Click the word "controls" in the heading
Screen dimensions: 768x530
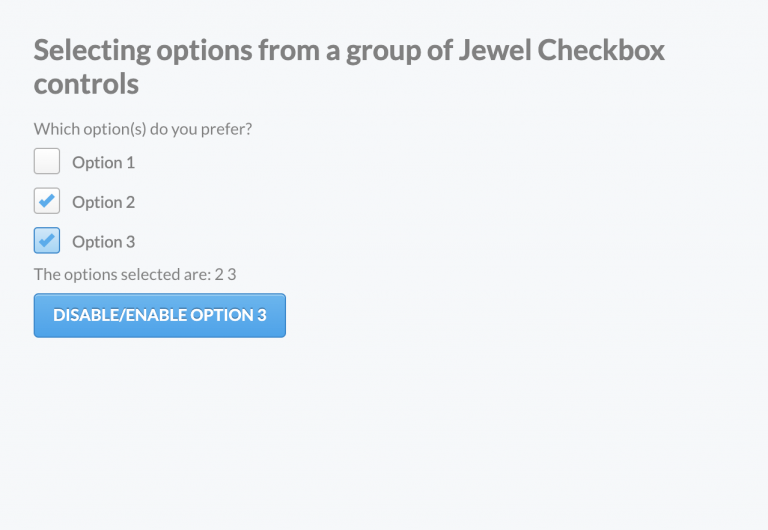click(86, 83)
